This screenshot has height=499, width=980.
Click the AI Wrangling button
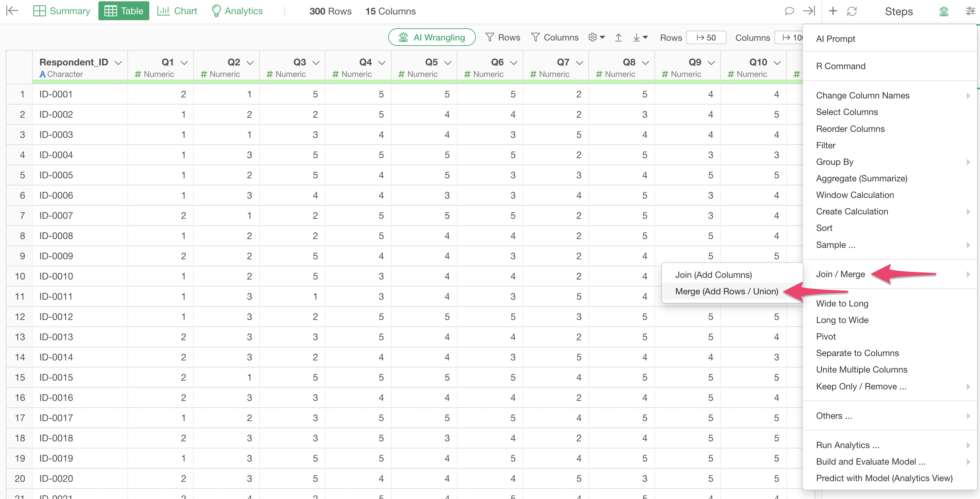tap(432, 37)
